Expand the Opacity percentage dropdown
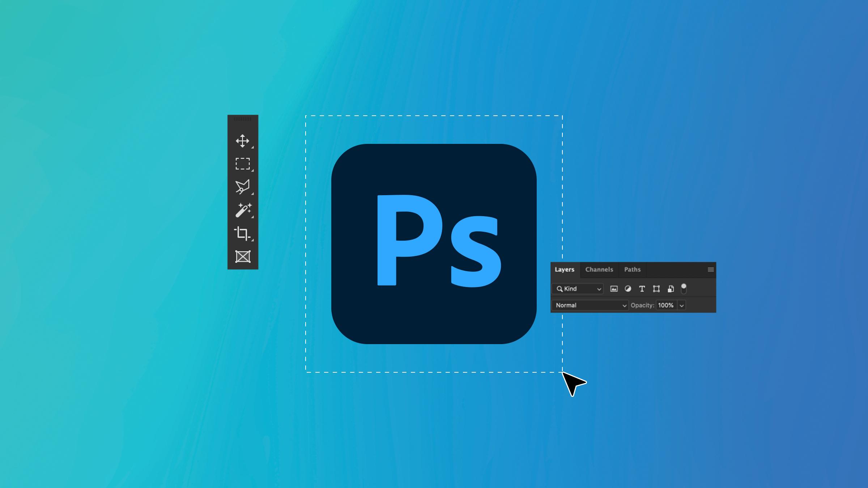The width and height of the screenshot is (868, 488). [x=682, y=305]
